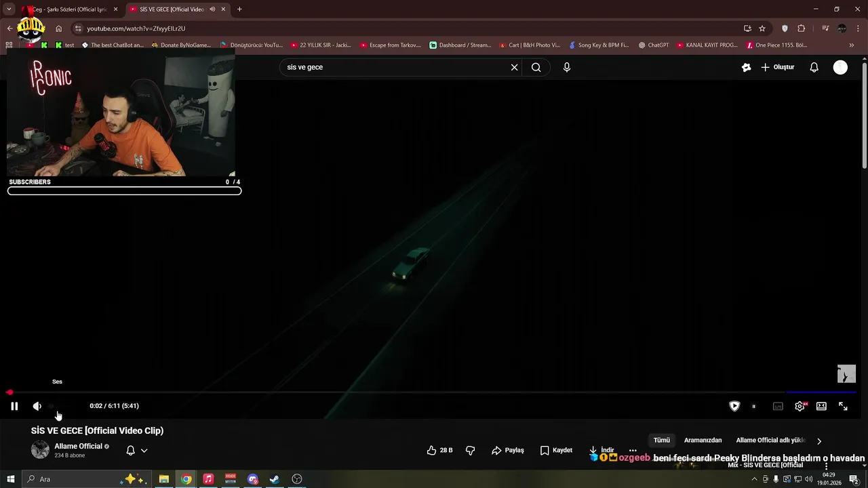Open the account avatar menu
This screenshot has width=868, height=488.
[x=840, y=67]
